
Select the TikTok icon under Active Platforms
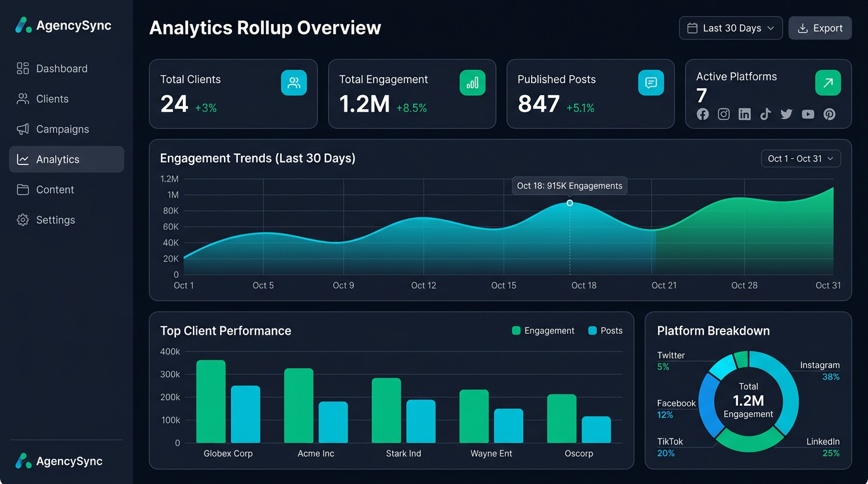765,114
